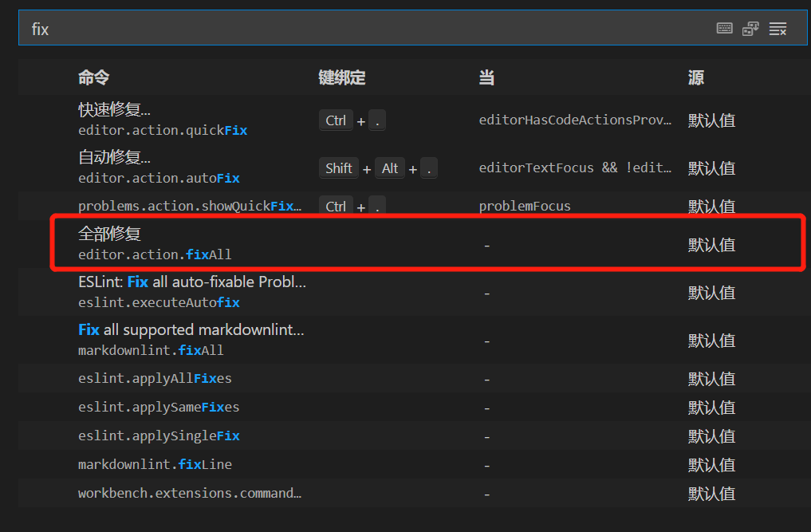Click the 键绑定 column header

coord(341,77)
